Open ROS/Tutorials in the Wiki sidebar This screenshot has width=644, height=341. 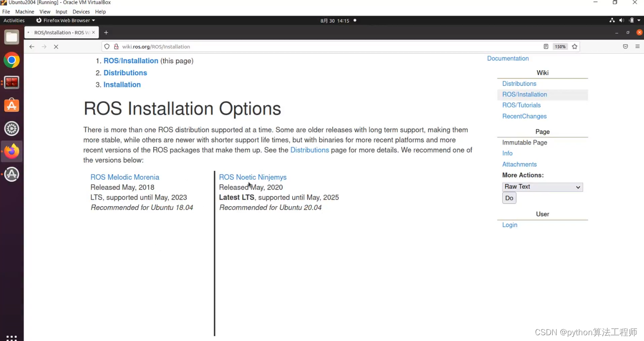click(522, 105)
